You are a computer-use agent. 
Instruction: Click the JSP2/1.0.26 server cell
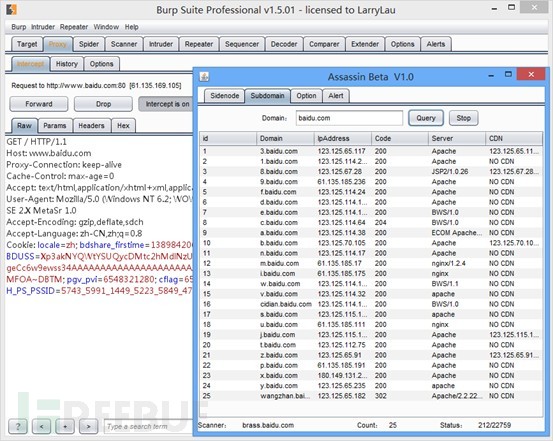tap(450, 171)
